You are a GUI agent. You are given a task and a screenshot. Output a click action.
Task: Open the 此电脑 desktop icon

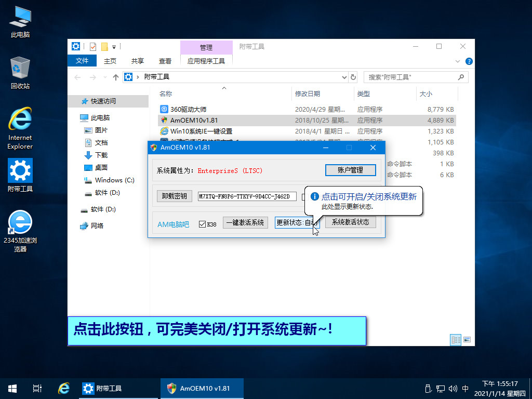[x=20, y=21]
